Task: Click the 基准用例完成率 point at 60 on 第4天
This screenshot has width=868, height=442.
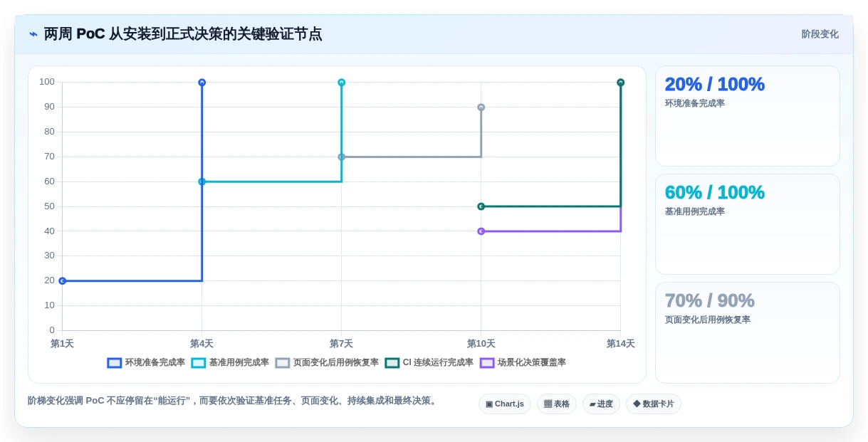Action: pos(202,181)
